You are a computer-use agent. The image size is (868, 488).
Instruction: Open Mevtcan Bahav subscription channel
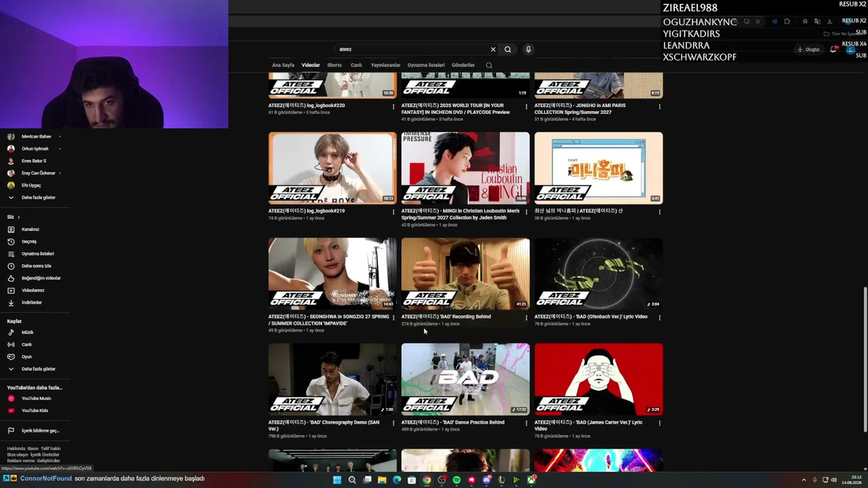coord(36,136)
